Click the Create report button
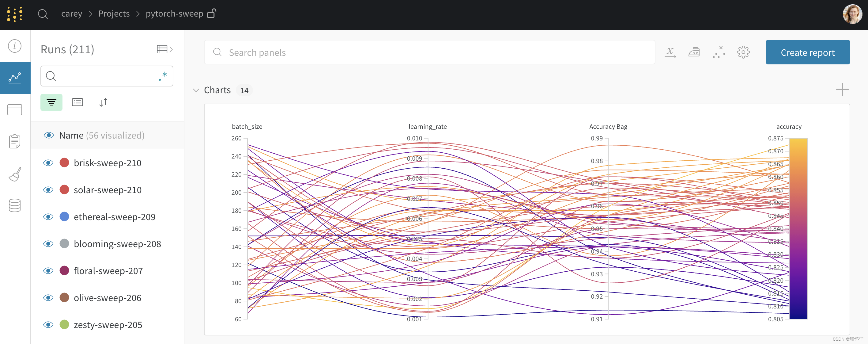The height and width of the screenshot is (344, 868). tap(807, 52)
